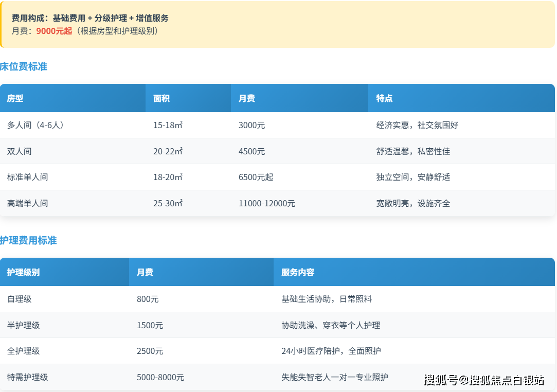This screenshot has height=392, width=557.
Task: Select 月费 header in the 护理费用 table
Action: pyautogui.click(x=145, y=272)
